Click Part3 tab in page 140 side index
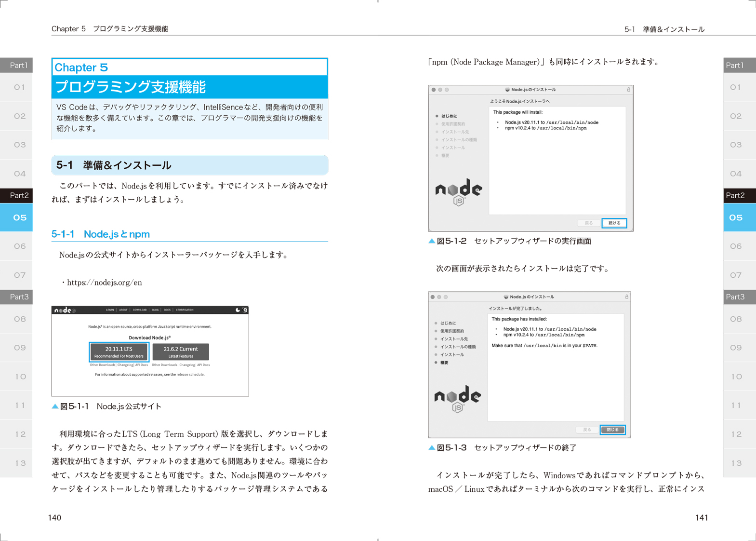Image resolution: width=756 pixels, height=541 pixels. (x=16, y=297)
